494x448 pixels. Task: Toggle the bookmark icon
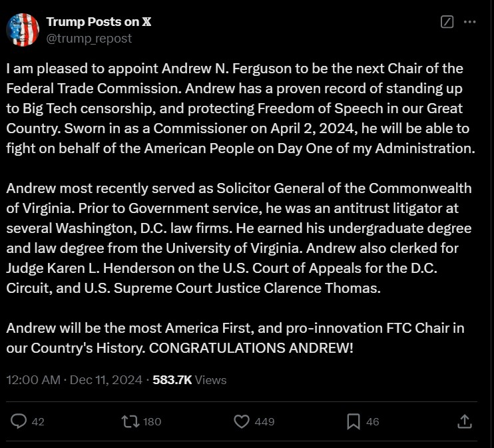click(354, 421)
